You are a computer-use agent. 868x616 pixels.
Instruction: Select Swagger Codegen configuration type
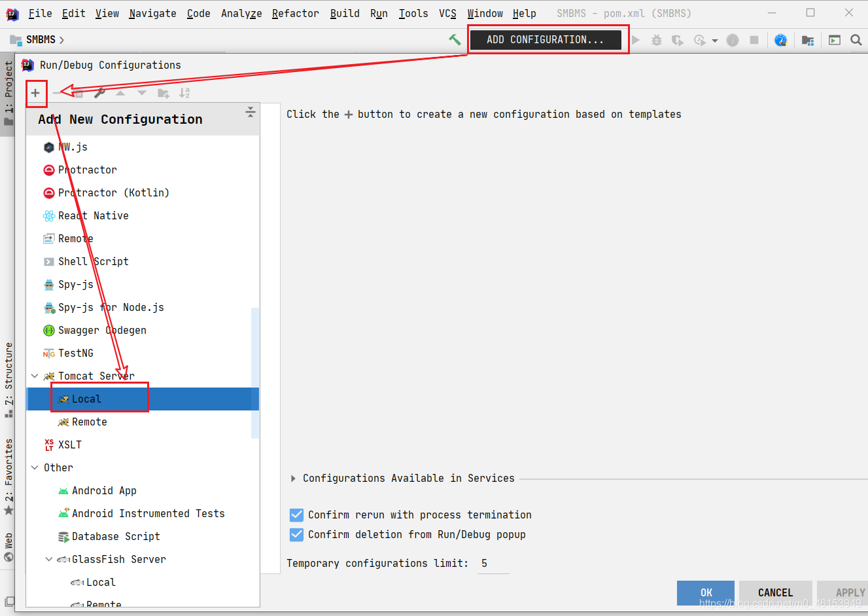click(143, 330)
